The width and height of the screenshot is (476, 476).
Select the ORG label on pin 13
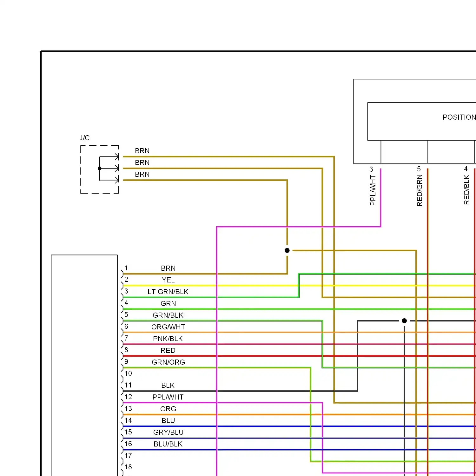[168, 409]
